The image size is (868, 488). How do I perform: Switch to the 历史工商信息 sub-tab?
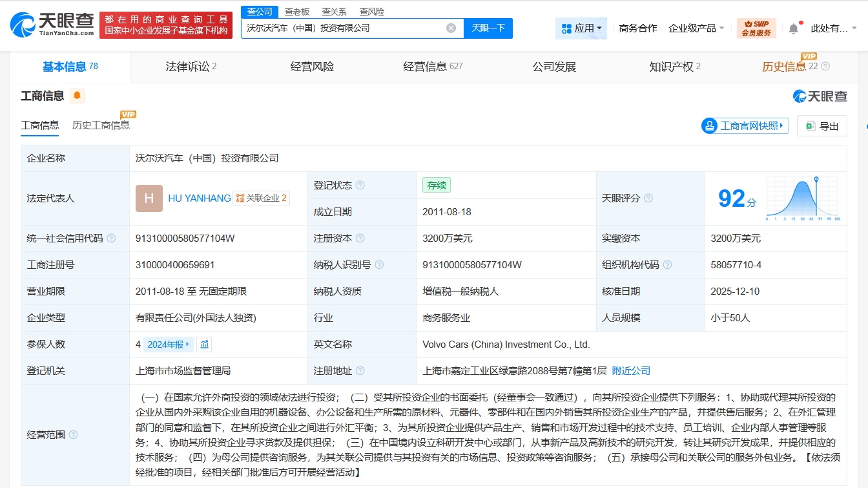(x=101, y=125)
